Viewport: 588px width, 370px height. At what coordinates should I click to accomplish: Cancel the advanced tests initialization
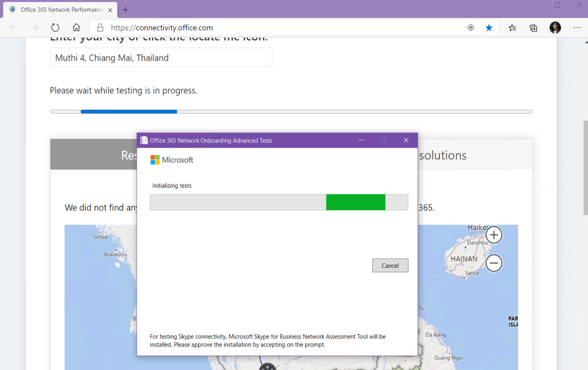click(390, 266)
